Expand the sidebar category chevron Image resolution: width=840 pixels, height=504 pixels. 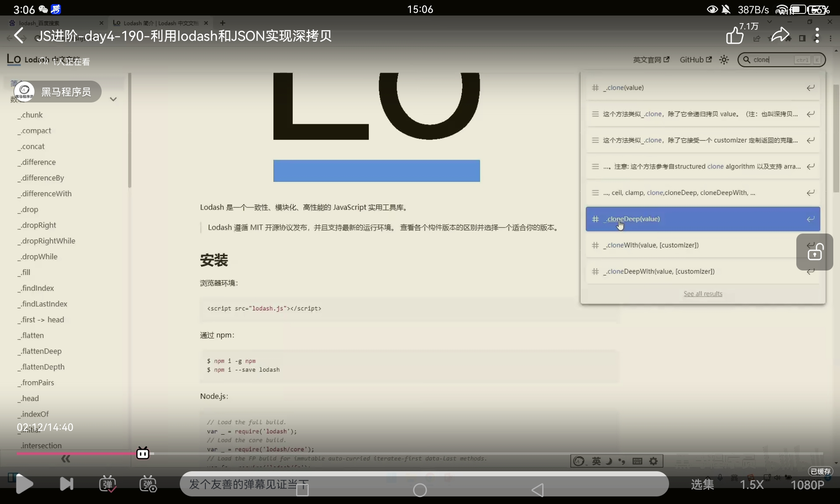pos(113,100)
